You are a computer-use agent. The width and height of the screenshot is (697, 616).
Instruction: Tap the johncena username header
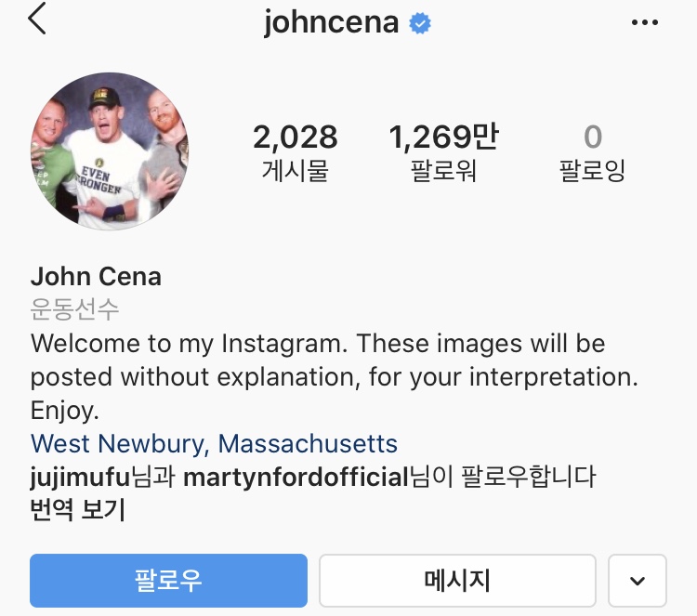click(331, 23)
